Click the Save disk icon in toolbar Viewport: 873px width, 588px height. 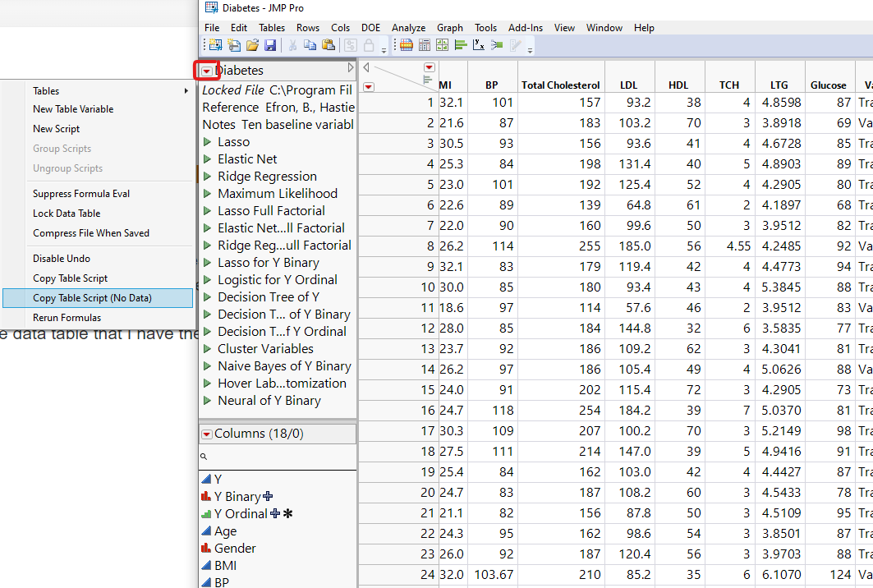[x=269, y=45]
